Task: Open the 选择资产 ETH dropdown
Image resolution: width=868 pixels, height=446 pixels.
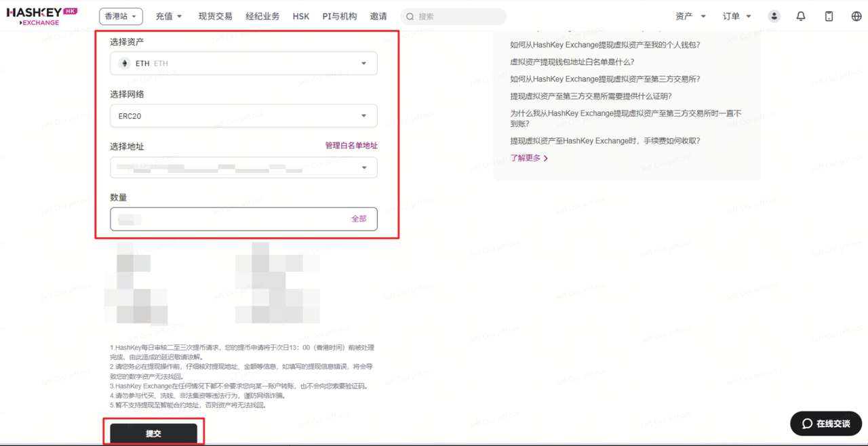Action: (243, 64)
